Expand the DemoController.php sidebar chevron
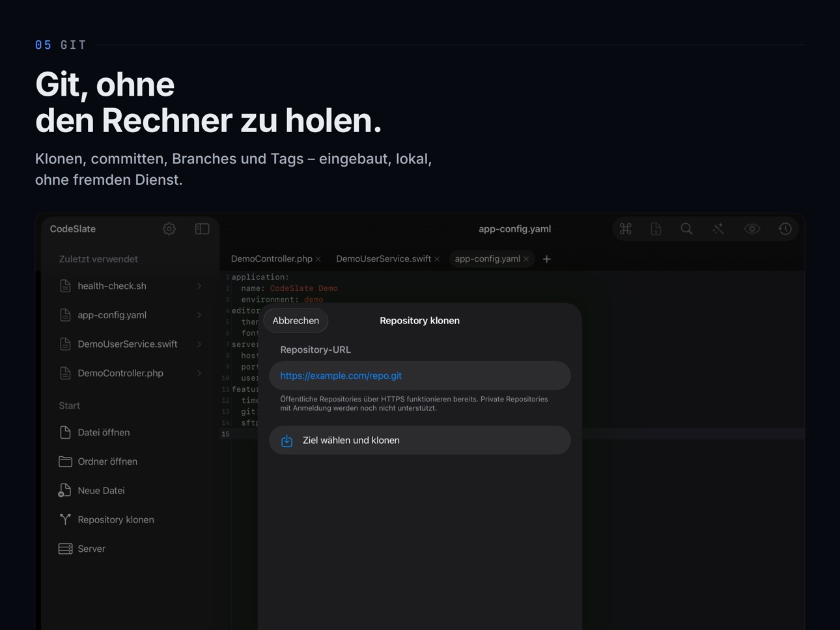Viewport: 840px width, 630px height. pos(199,374)
